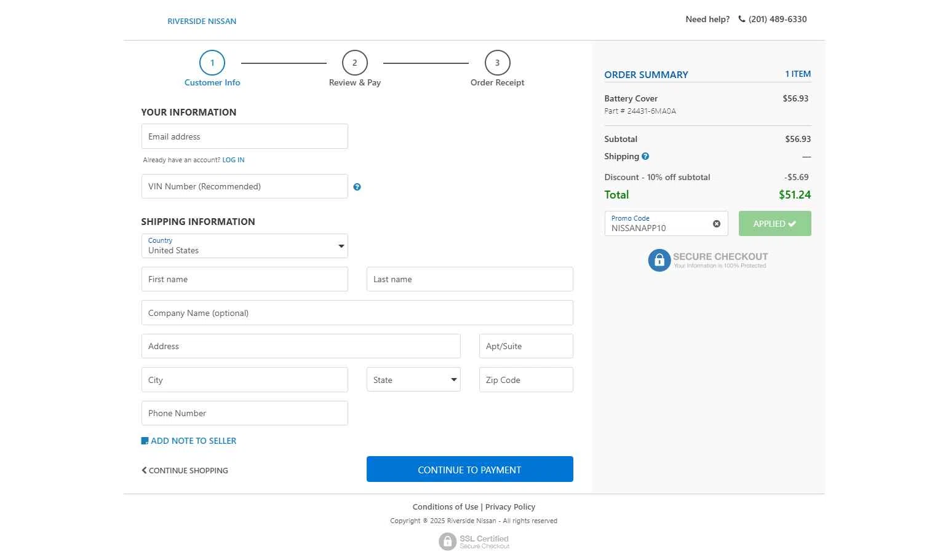Focus the Address field
The width and height of the screenshot is (948, 560).
point(301,346)
